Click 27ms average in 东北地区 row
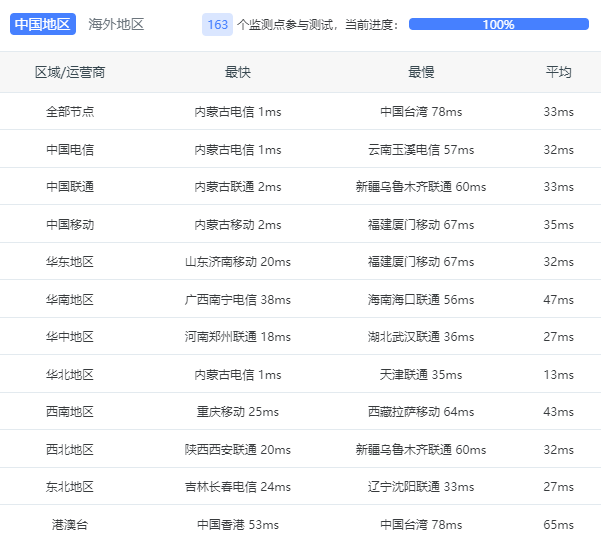The image size is (601, 541). [558, 487]
